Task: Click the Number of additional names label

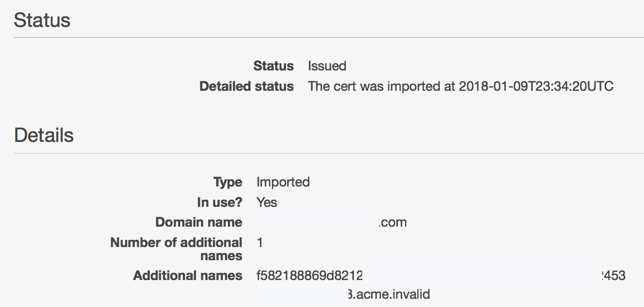Action: 176,249
